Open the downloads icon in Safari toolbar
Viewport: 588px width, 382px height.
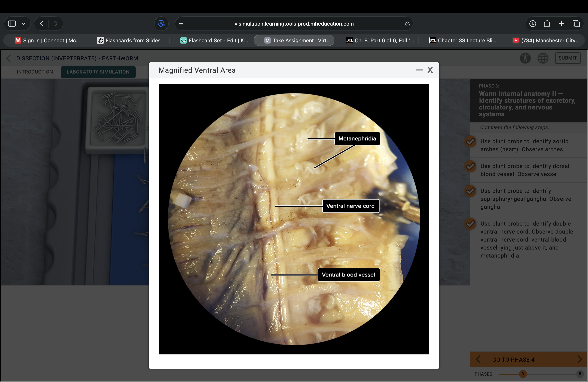(x=533, y=24)
